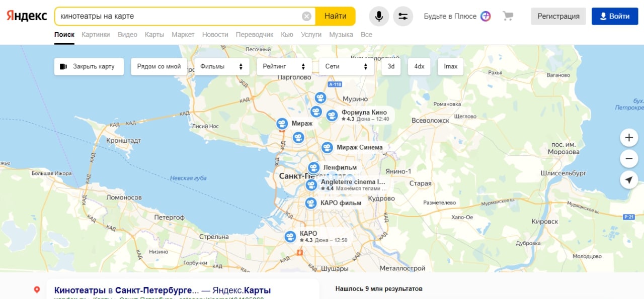This screenshot has width=644, height=299.
Task: Click the Кронштадт label on the map
Action: point(123,141)
